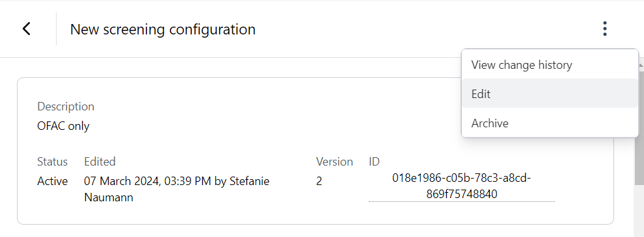The height and width of the screenshot is (237, 644).
Task: Go back using the left chevron arrow
Action: tap(27, 29)
